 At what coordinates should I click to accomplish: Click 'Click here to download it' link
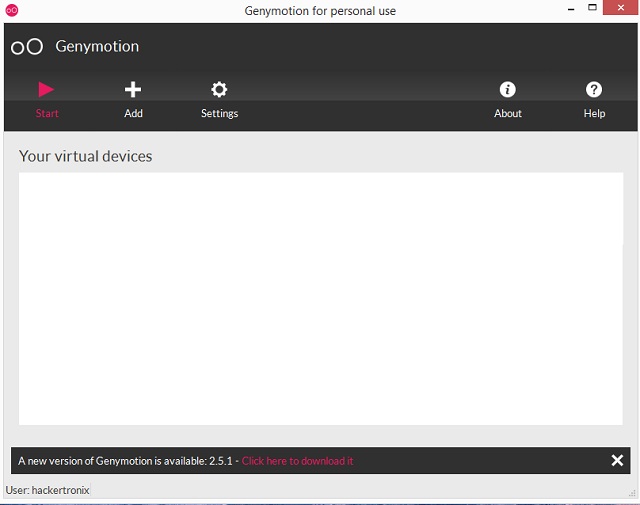[297, 461]
